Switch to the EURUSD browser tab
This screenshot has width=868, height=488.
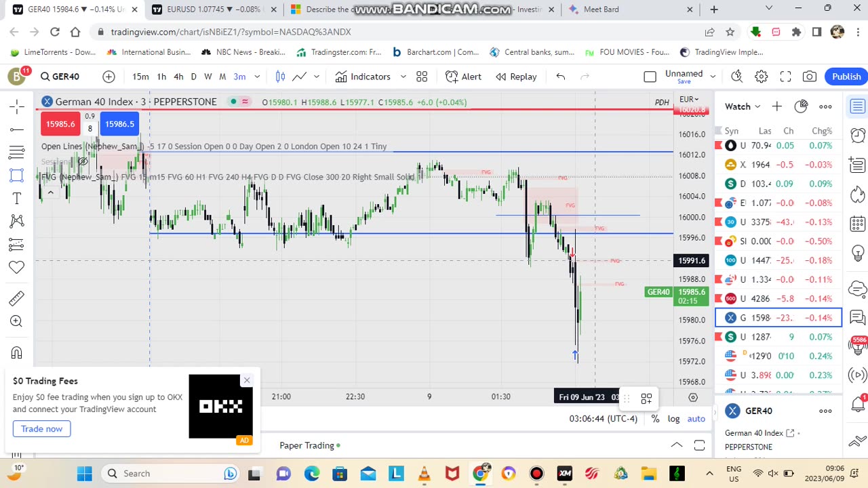[212, 9]
